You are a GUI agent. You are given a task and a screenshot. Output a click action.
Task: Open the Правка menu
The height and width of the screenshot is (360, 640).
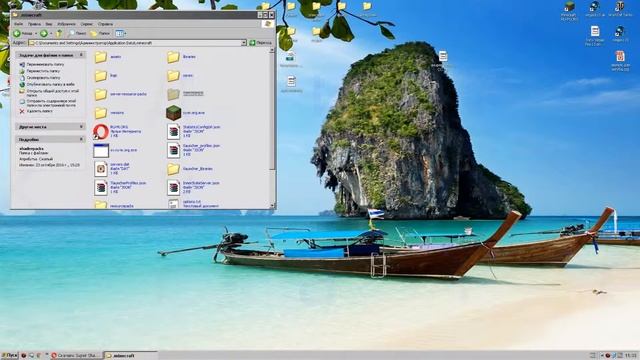[34, 24]
